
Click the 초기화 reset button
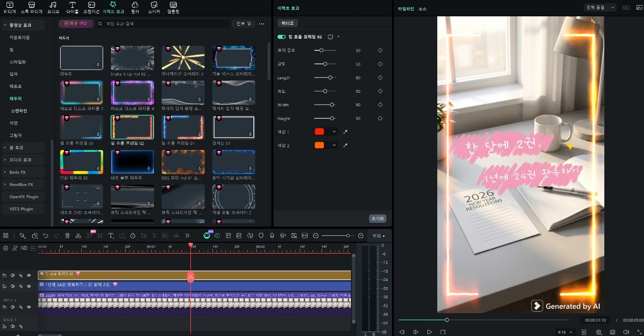[378, 219]
